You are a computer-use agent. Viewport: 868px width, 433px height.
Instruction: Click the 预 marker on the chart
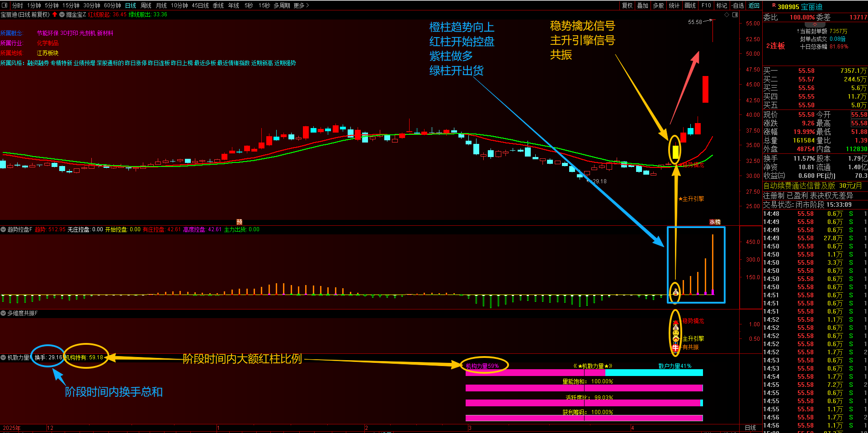pos(240,222)
